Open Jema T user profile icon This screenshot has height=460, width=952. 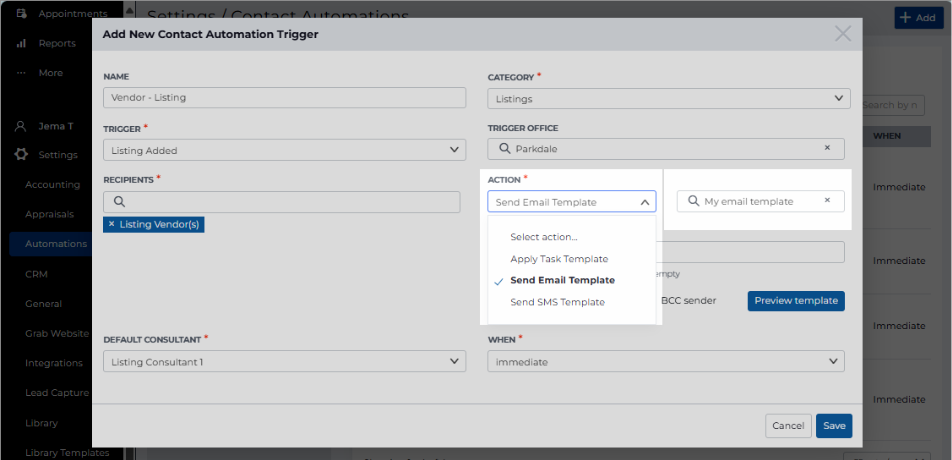pos(21,126)
